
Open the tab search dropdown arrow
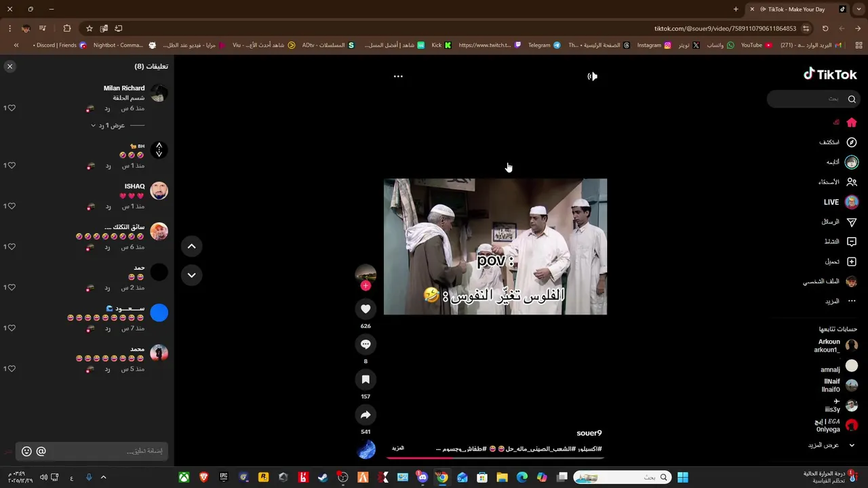859,9
